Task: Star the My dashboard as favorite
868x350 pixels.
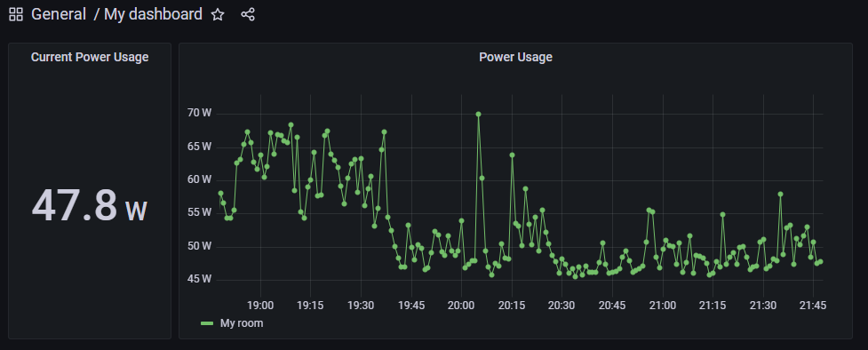Action: [x=218, y=15]
